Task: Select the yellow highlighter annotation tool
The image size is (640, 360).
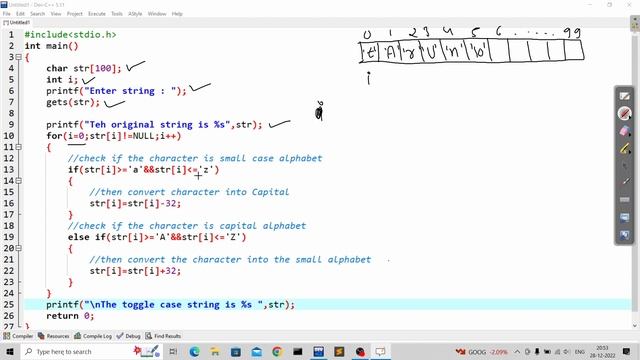Action: click(x=624, y=149)
